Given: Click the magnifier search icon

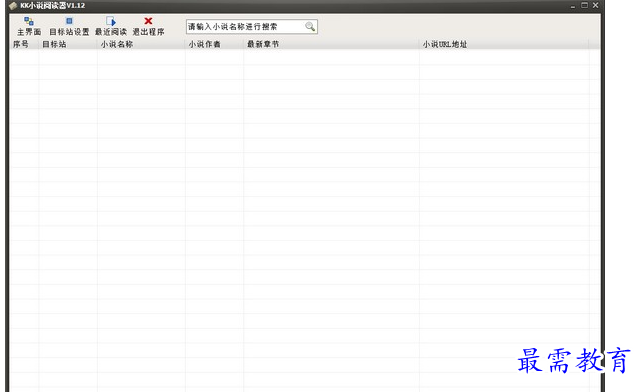Looking at the screenshot, I should coord(310,27).
